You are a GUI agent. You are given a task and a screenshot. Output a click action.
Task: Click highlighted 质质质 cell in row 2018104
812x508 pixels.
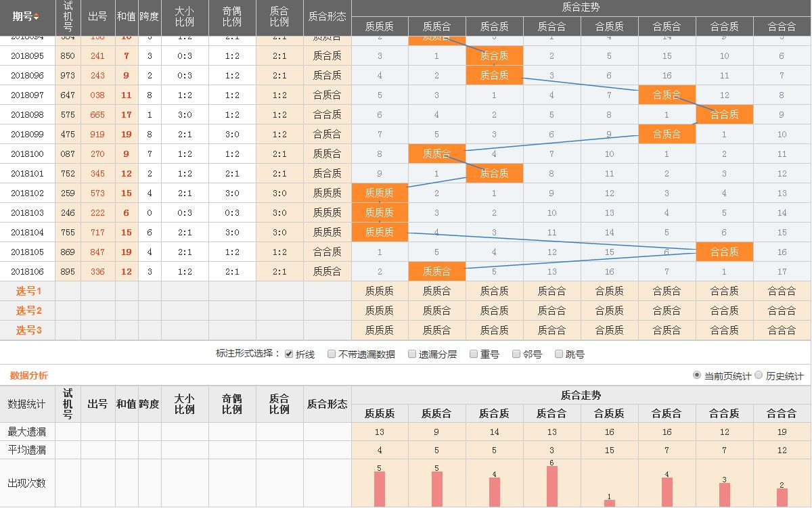pos(380,233)
